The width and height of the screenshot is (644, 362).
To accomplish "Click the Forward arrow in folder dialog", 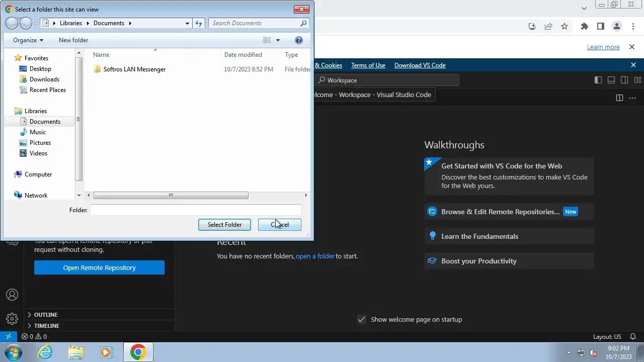I will click(x=26, y=23).
